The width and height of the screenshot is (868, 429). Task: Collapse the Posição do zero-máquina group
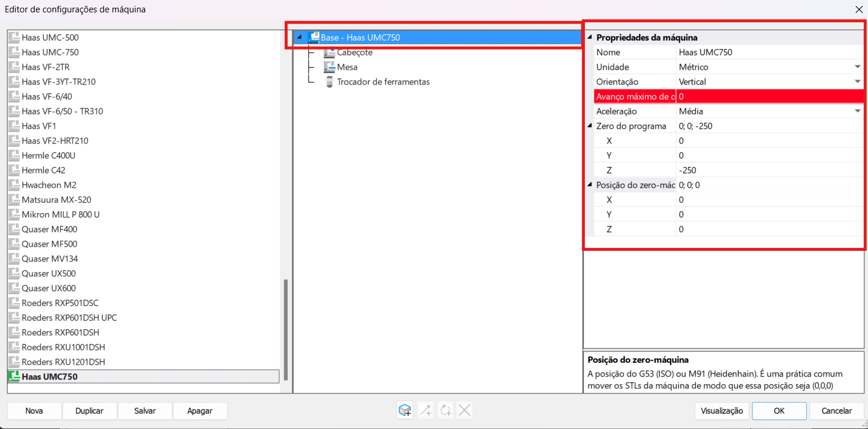pos(590,185)
